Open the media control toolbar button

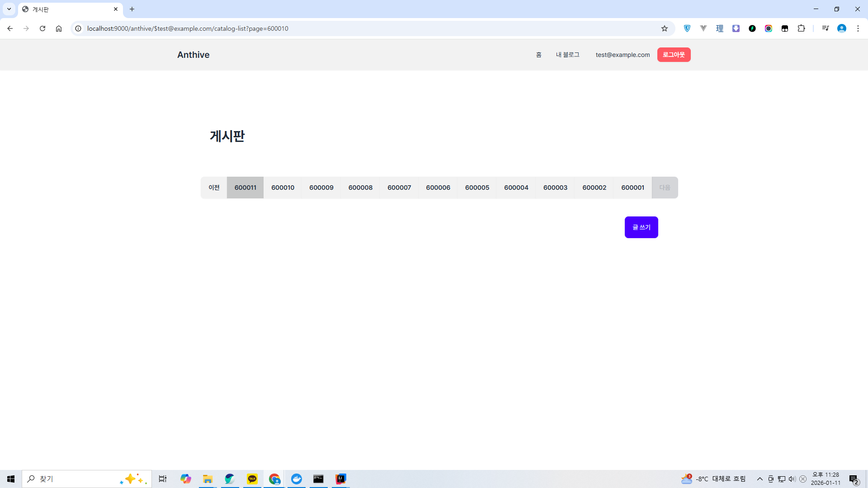(x=825, y=28)
